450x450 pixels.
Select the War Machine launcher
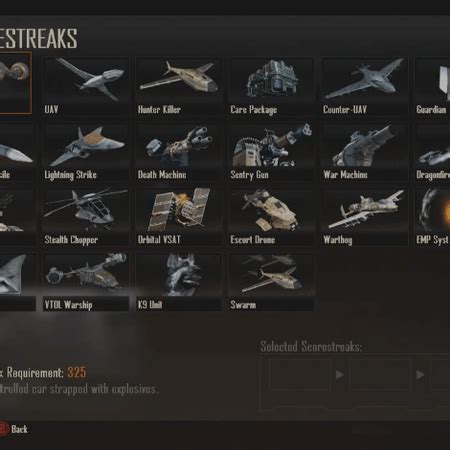[364, 153]
